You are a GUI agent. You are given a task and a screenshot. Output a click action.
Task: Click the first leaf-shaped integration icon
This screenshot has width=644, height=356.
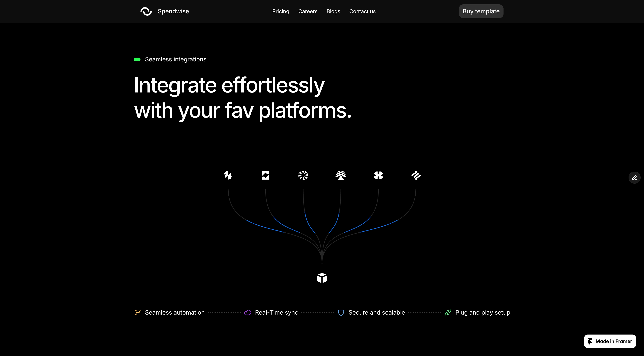pyautogui.click(x=228, y=175)
